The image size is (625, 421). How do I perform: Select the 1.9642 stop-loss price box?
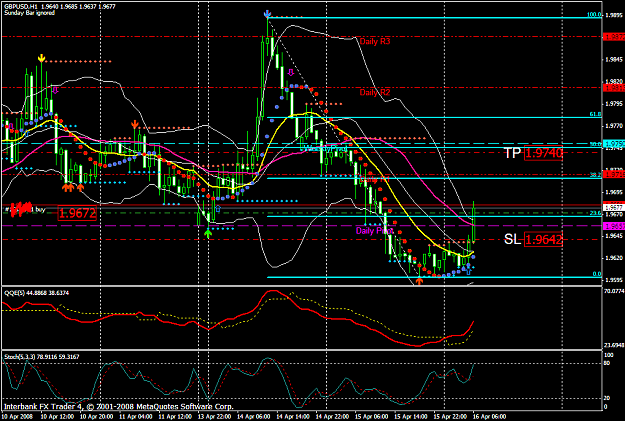click(x=544, y=240)
